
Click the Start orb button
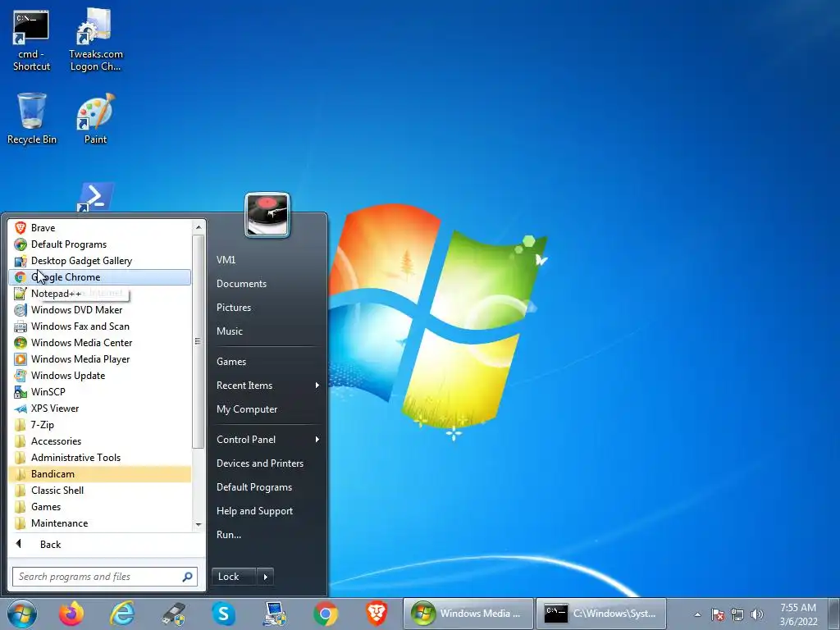point(22,614)
